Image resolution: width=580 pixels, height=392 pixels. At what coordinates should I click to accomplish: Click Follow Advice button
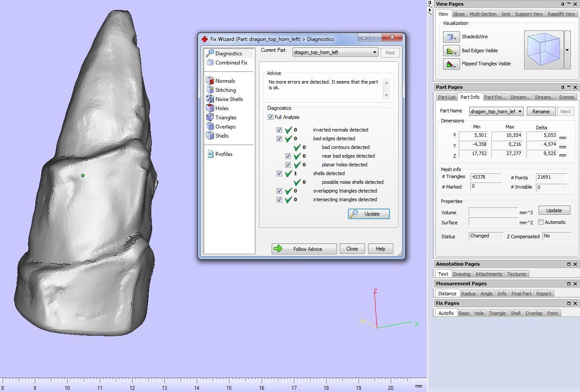(x=304, y=249)
